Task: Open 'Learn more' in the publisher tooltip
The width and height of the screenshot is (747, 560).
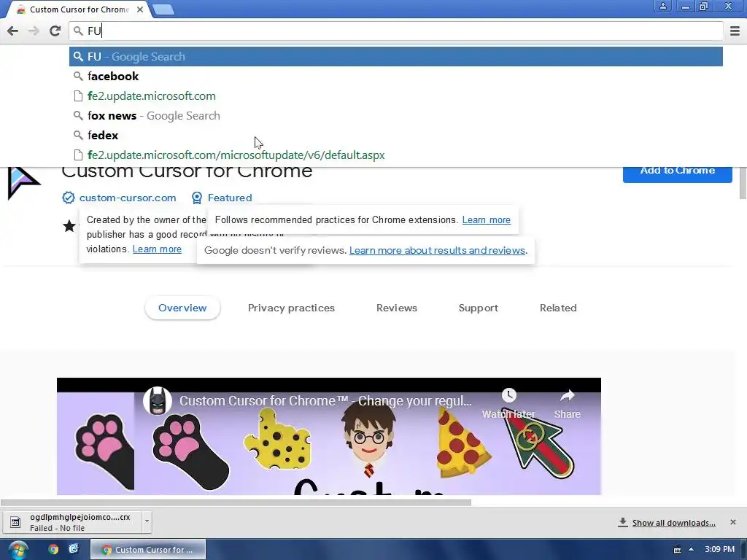Action: [157, 249]
